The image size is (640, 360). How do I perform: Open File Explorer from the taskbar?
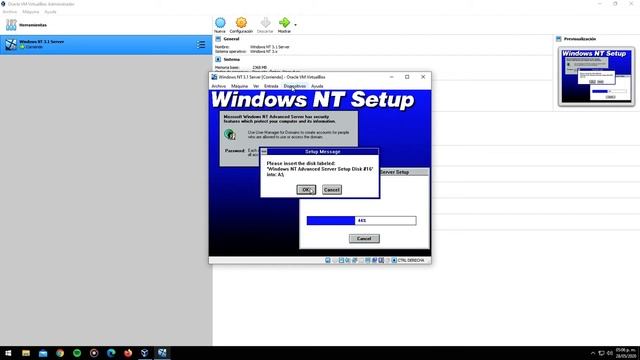[x=26, y=353]
